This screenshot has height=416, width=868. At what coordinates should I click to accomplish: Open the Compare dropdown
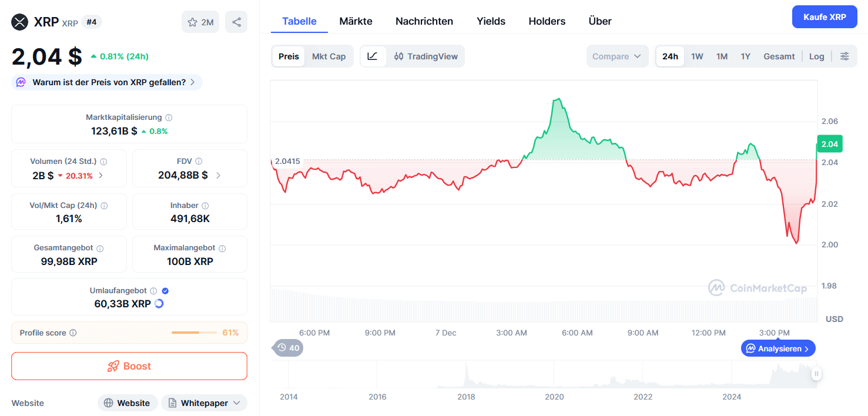point(616,56)
